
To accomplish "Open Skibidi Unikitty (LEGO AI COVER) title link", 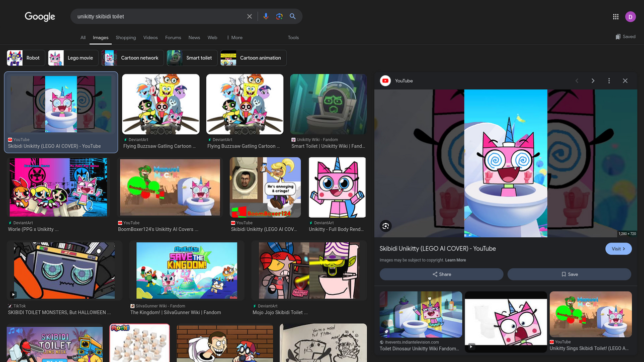I will (438, 248).
